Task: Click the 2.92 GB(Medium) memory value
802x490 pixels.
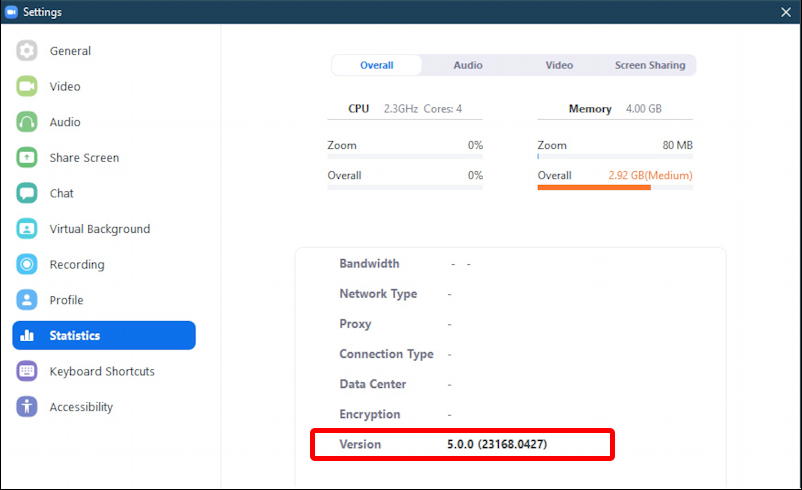Action: tap(650, 175)
